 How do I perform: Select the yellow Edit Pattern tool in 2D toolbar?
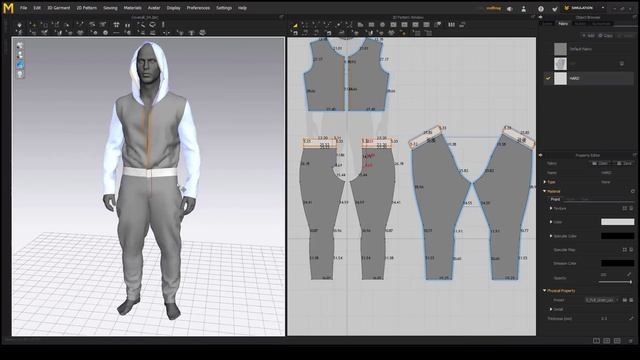coord(295,25)
